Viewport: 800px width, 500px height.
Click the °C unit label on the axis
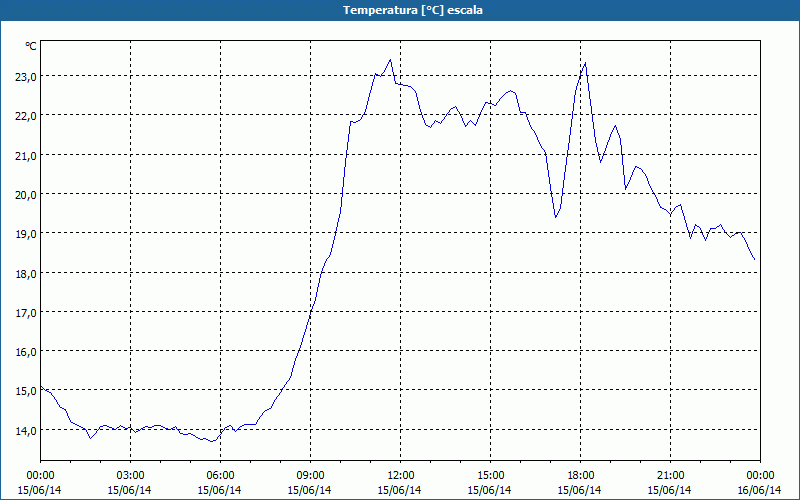pyautogui.click(x=31, y=46)
